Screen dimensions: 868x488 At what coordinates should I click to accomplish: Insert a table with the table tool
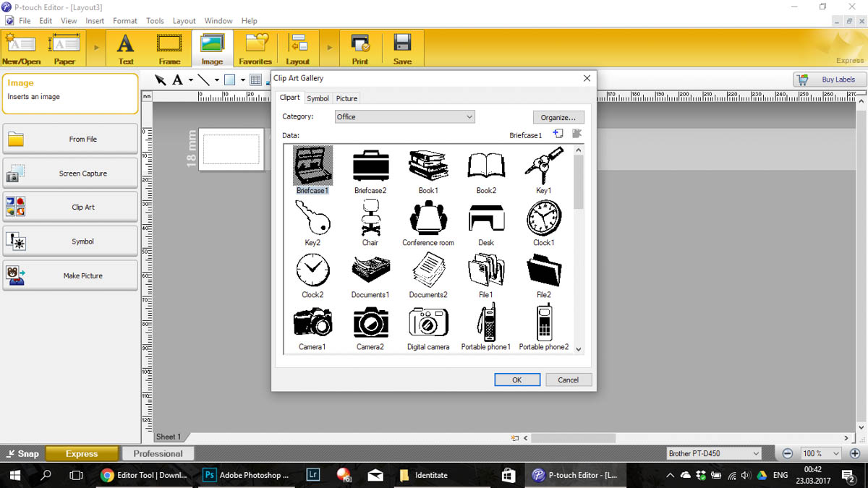[x=255, y=80]
